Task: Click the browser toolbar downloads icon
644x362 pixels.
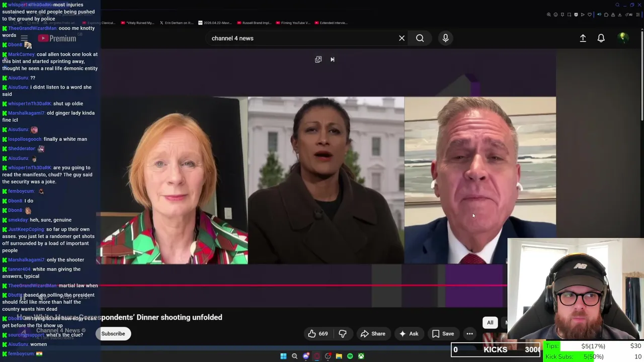Action: pos(619,15)
